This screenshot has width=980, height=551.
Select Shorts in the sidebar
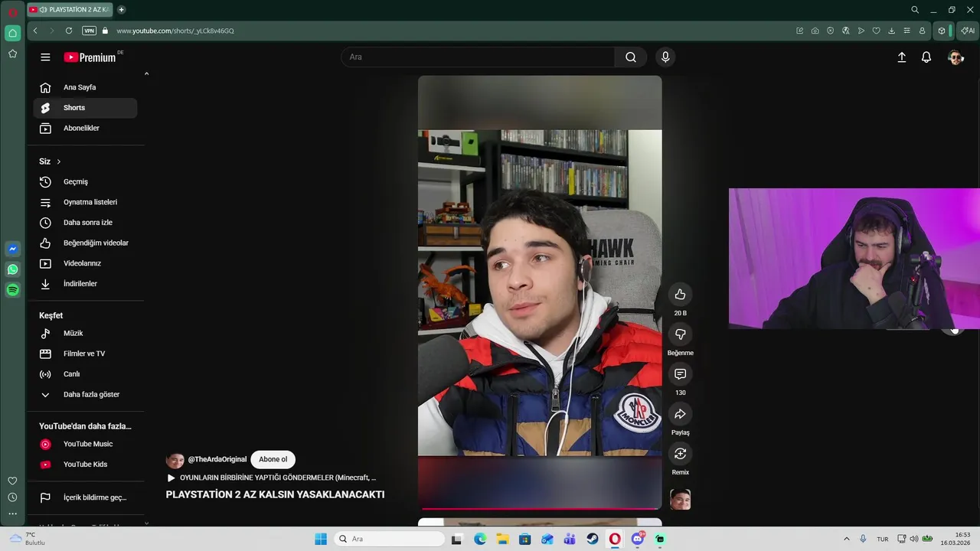click(85, 108)
